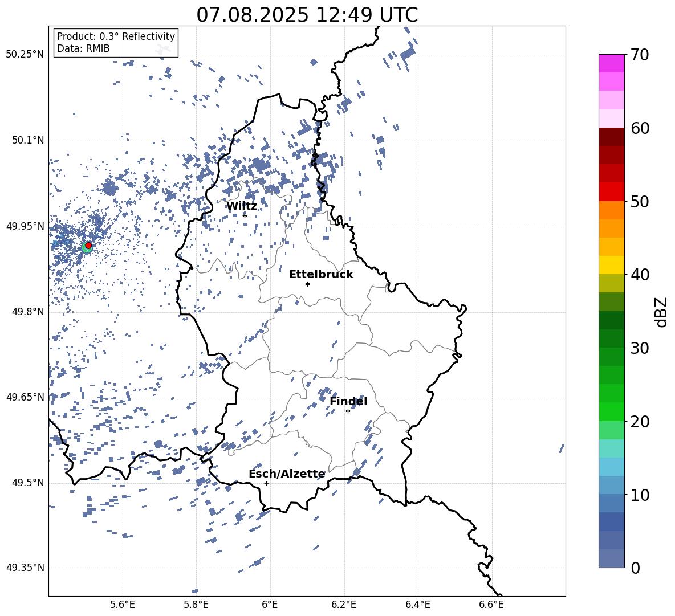This screenshot has height=616, width=675.
Task: Click the bright green swatch above 20
Action: pos(611,411)
